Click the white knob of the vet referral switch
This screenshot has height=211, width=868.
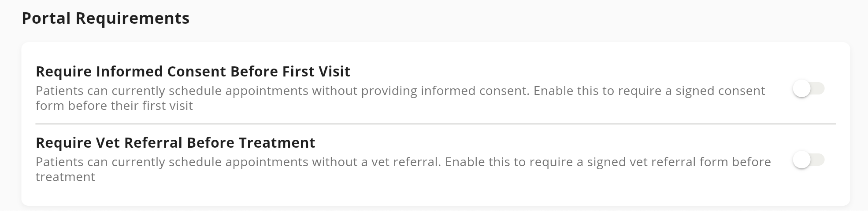801,160
